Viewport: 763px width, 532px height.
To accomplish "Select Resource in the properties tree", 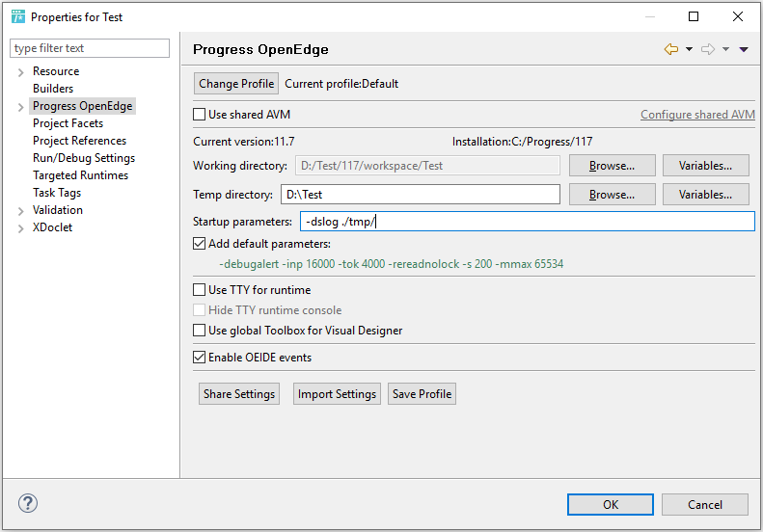I will tap(56, 71).
